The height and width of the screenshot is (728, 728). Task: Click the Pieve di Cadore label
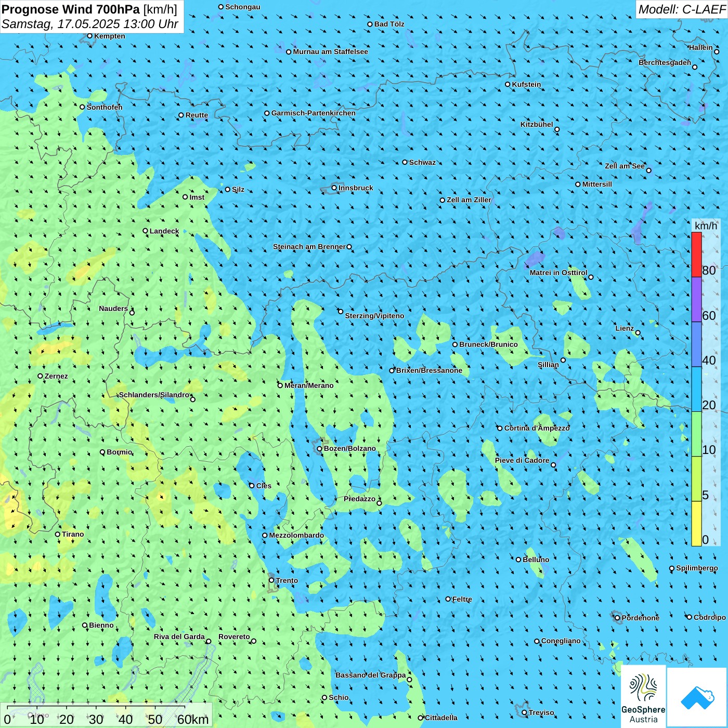point(522,460)
